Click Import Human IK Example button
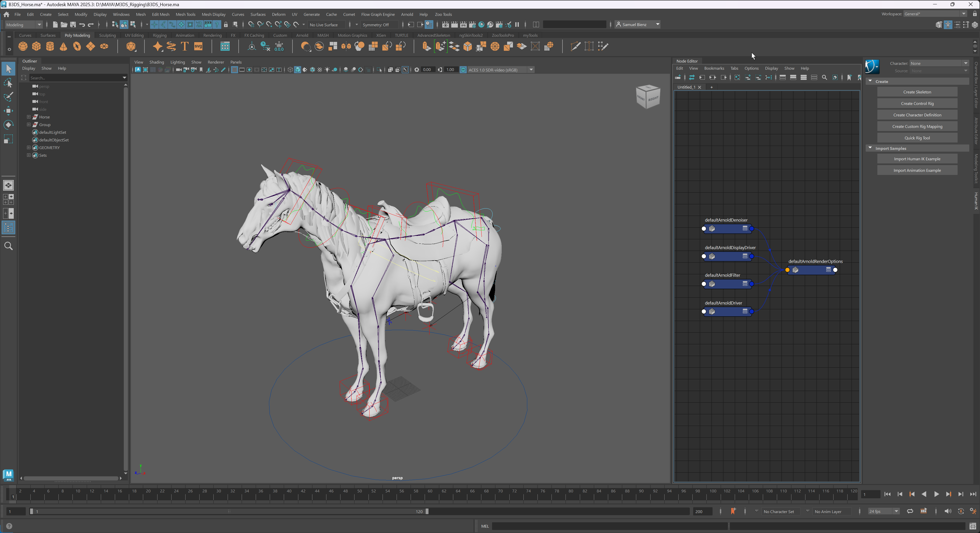The height and width of the screenshot is (533, 980). (917, 159)
